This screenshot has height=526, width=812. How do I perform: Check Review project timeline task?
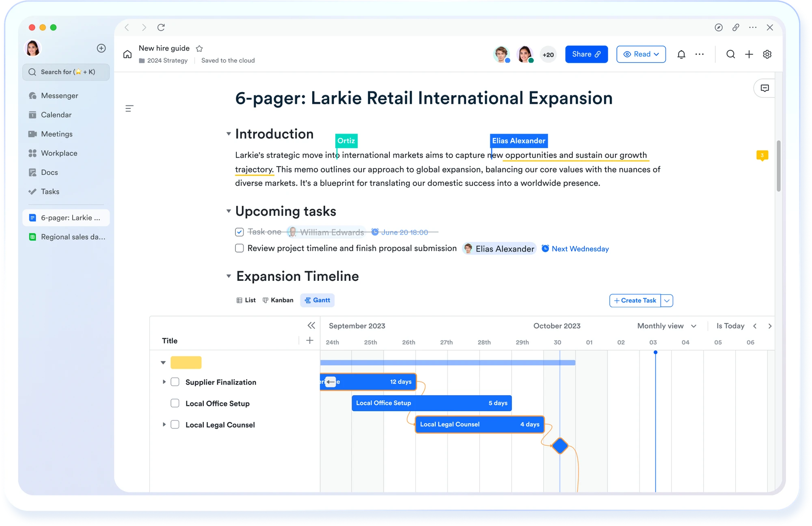pos(240,248)
